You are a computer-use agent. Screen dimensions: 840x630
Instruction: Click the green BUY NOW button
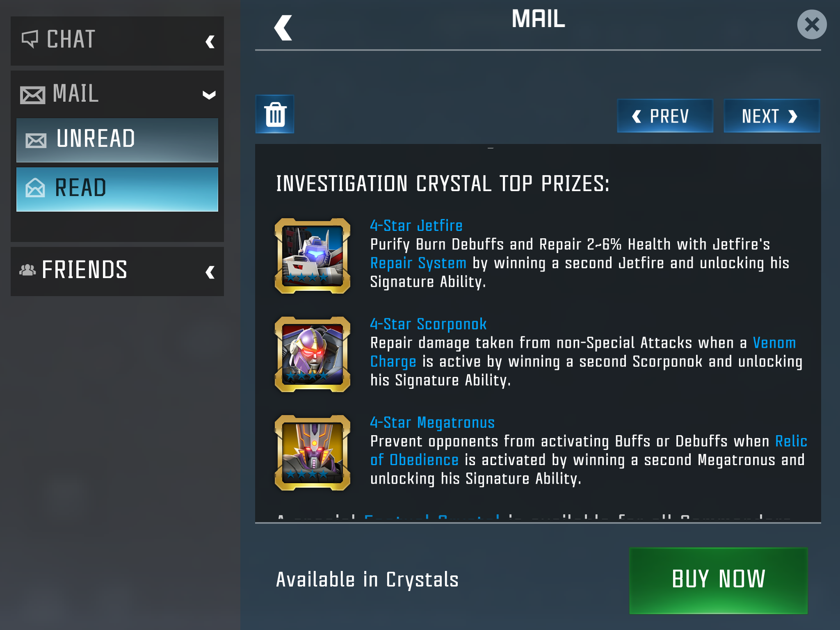(x=719, y=580)
